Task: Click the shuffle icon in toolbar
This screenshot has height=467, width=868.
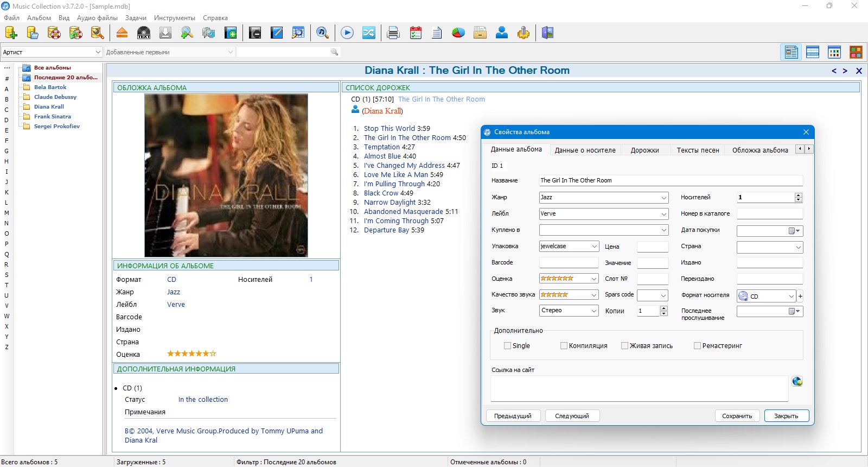Action: pos(369,33)
